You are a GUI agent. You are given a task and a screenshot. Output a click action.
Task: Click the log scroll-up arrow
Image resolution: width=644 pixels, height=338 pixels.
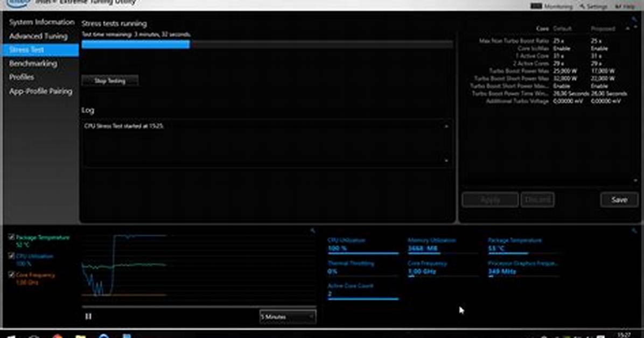[x=446, y=126]
